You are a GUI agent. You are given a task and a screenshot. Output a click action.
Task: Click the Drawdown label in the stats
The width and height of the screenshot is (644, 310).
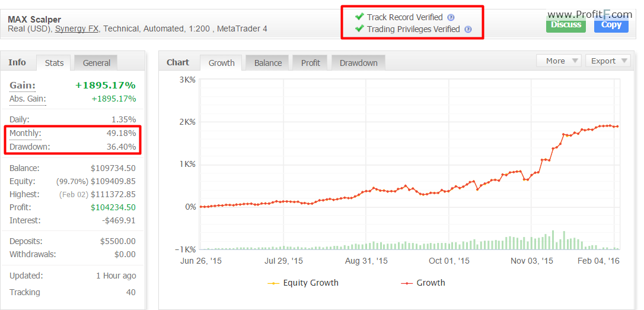click(x=30, y=146)
